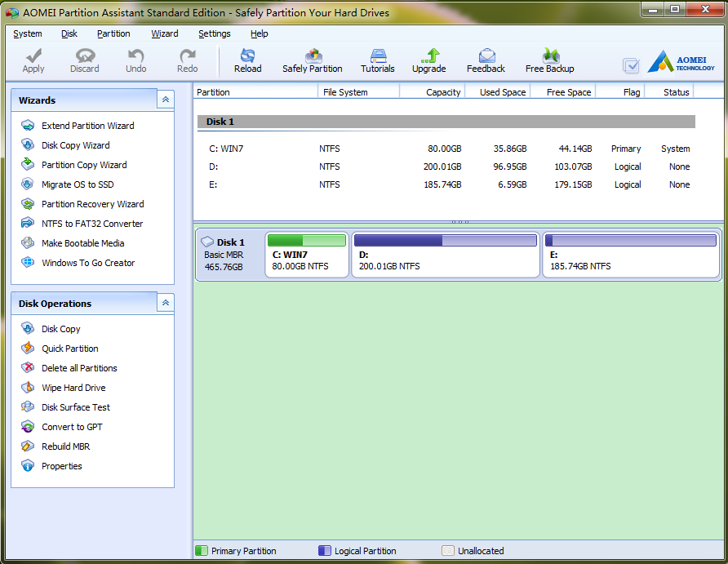The width and height of the screenshot is (728, 564).
Task: Click the checkmark icon beside the AOMEI logo
Action: tap(631, 66)
